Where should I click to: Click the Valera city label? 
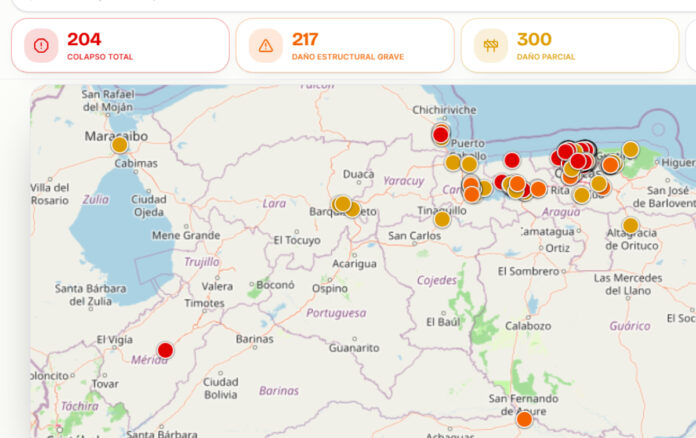pyautogui.click(x=217, y=286)
